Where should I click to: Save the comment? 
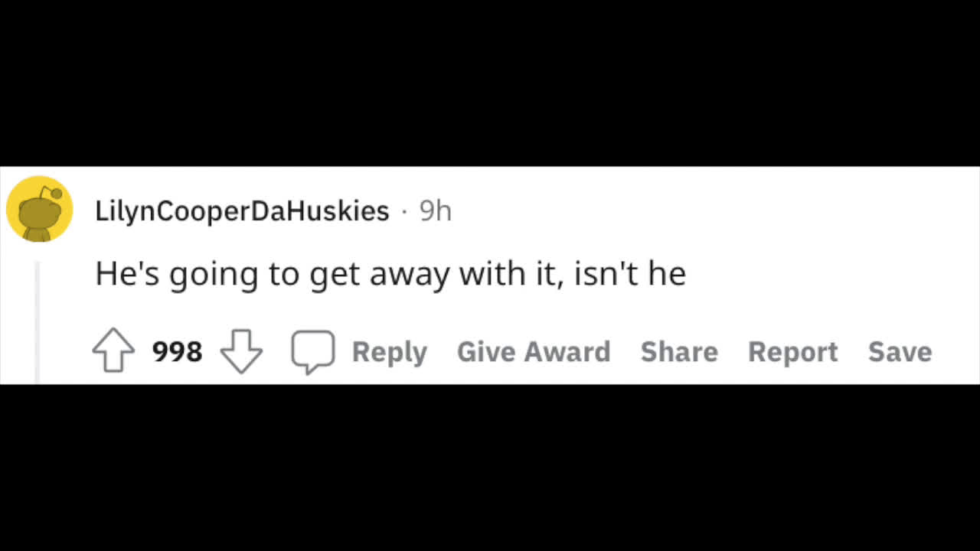(900, 352)
